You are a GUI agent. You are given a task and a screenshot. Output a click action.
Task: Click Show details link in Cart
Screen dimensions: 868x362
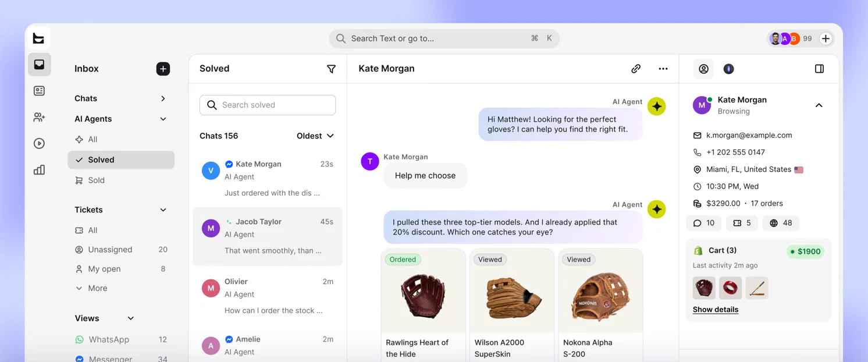point(715,310)
